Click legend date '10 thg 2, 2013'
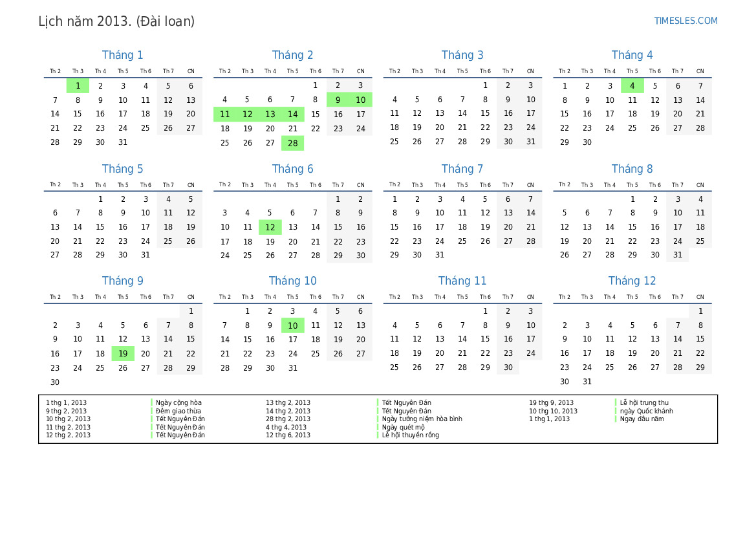This screenshot has width=756, height=535. (68, 419)
